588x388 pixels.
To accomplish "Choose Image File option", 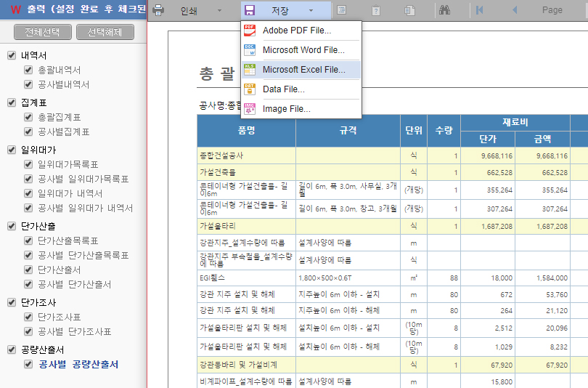I will 301,109.
